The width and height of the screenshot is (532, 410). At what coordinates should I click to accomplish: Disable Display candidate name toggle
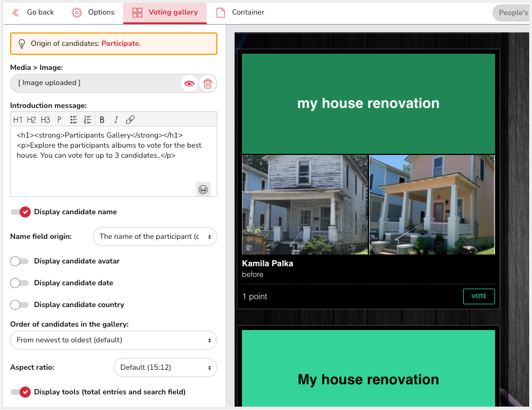tap(20, 212)
